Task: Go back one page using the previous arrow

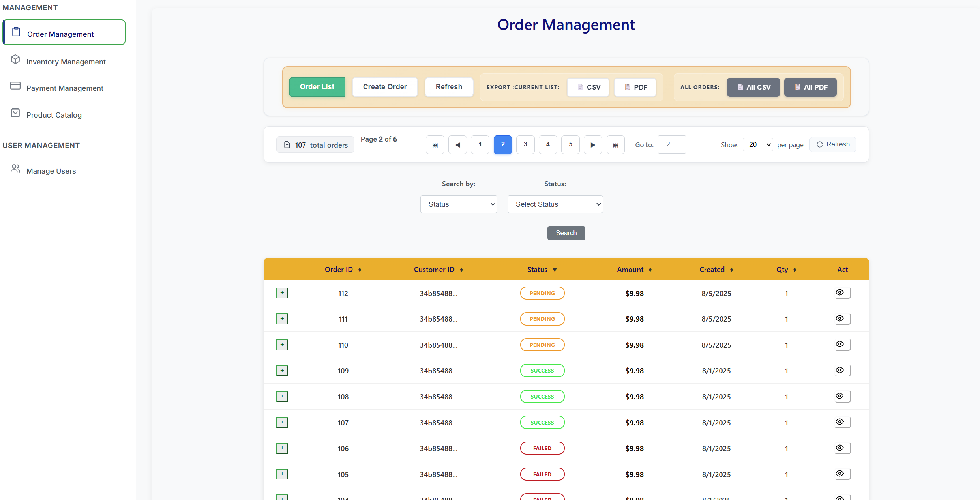Action: click(457, 144)
